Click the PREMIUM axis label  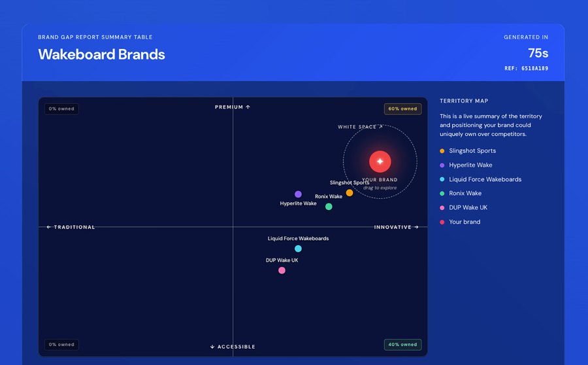click(233, 107)
